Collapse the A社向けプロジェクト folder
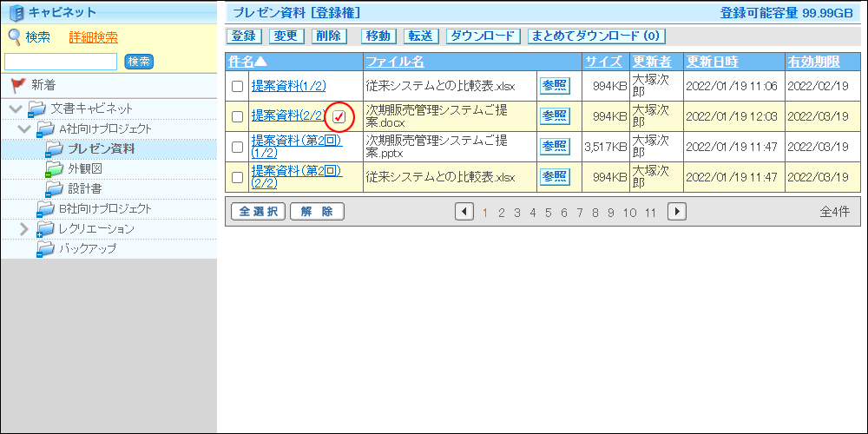This screenshot has width=868, height=434. pyautogui.click(x=24, y=129)
